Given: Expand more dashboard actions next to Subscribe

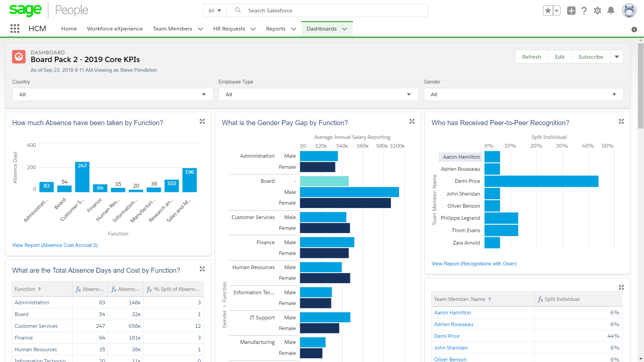Looking at the screenshot, I should 616,57.
